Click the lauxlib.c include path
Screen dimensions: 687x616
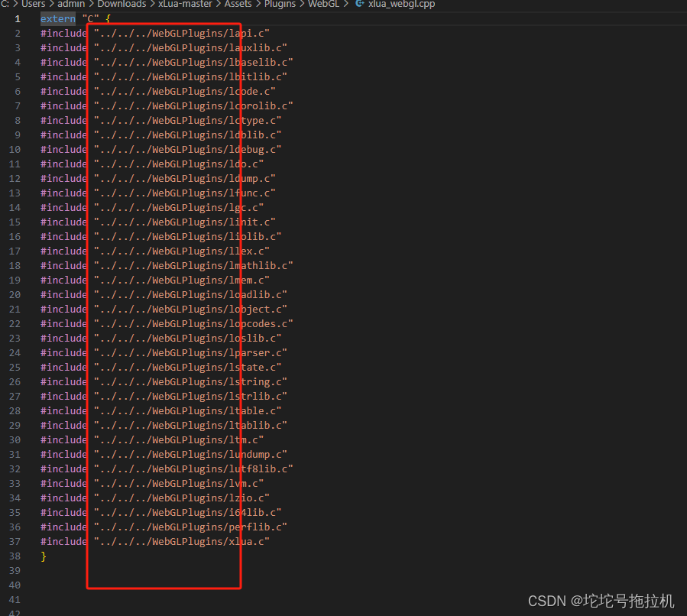pyautogui.click(x=190, y=47)
